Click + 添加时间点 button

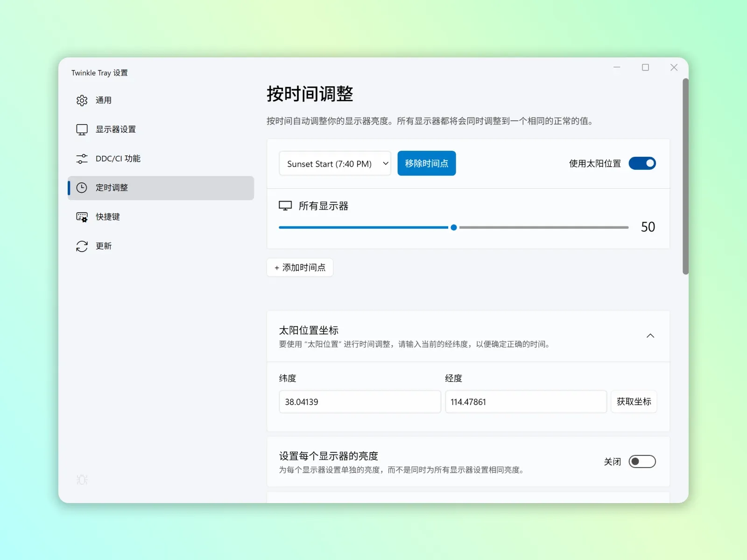(x=300, y=267)
